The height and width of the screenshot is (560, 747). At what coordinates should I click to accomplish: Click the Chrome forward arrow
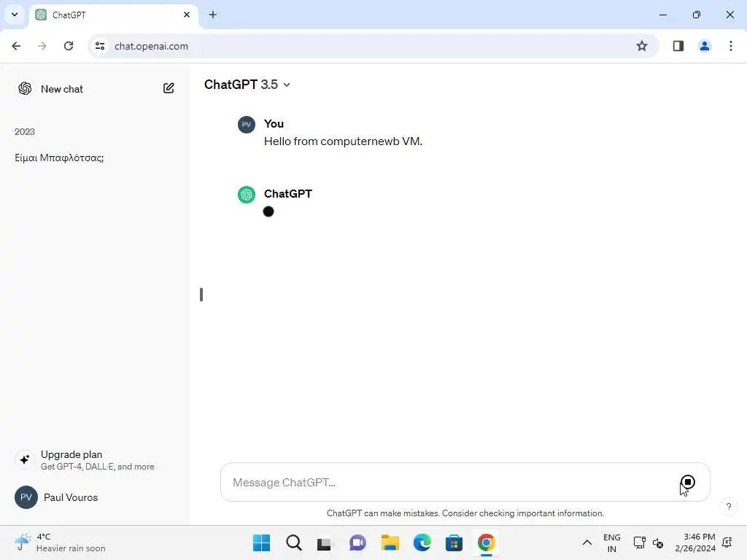[42, 46]
